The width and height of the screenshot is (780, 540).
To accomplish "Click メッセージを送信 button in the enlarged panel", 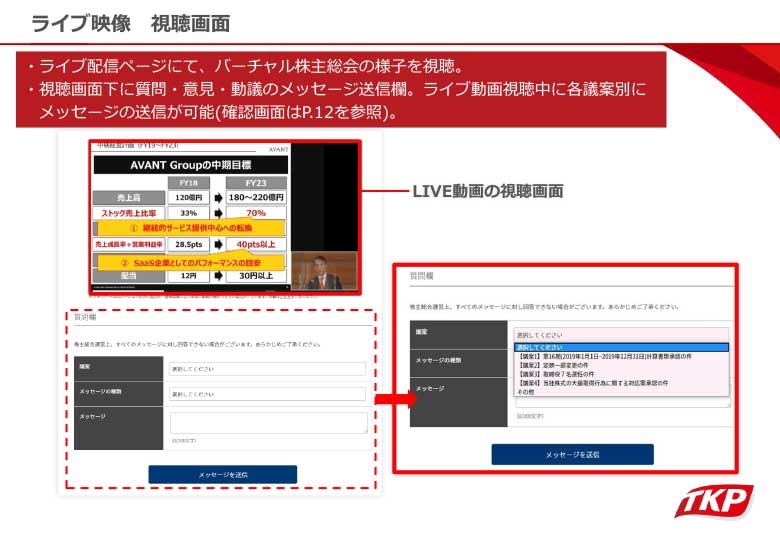I will (573, 454).
